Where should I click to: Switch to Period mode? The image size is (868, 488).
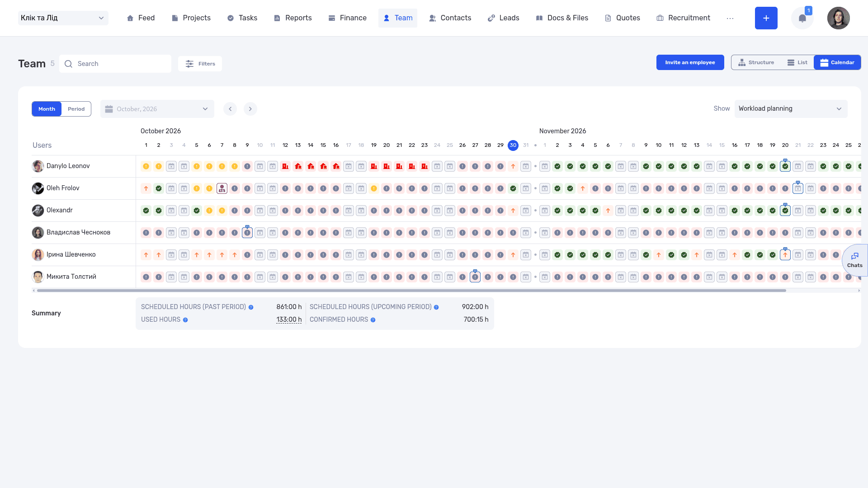pos(76,109)
